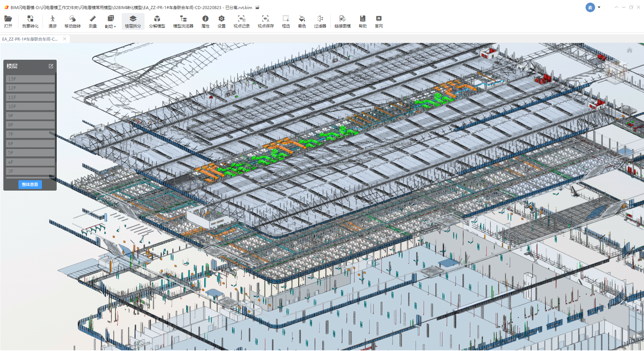Visit the 官网 official website icon
Image resolution: width=644 pixels, height=351 pixels.
[379, 21]
